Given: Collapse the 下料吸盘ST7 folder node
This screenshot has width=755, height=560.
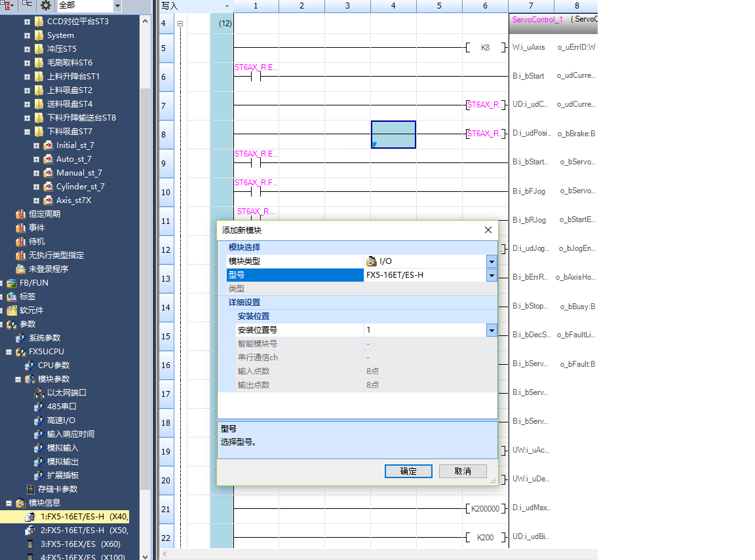Looking at the screenshot, I should pyautogui.click(x=27, y=132).
